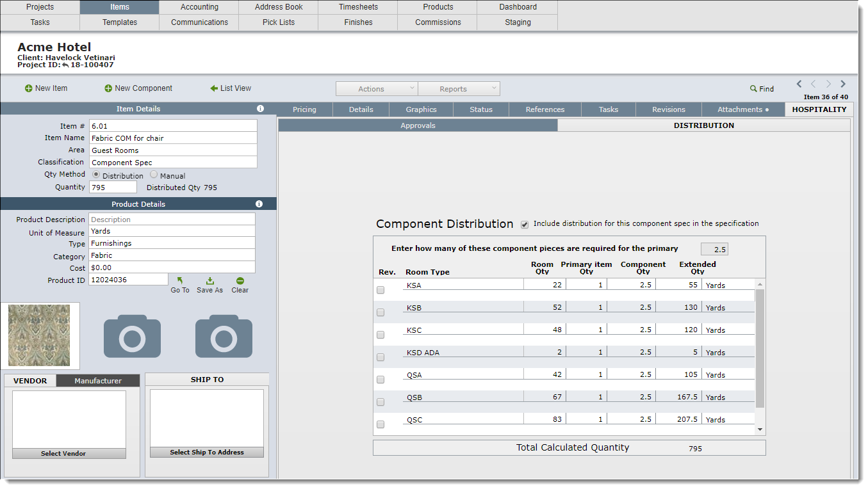This screenshot has height=489, width=868.
Task: Check the Rev. box for KSB
Action: coord(381,312)
